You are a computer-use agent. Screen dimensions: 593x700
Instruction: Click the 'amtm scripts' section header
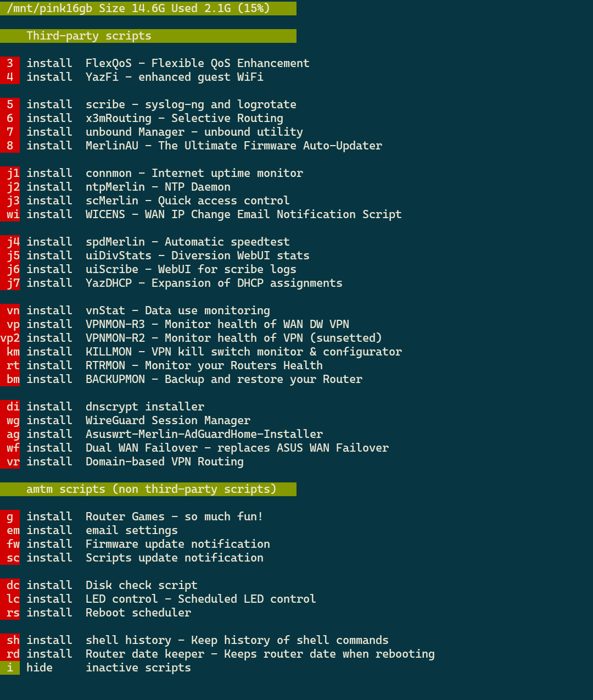point(148,489)
